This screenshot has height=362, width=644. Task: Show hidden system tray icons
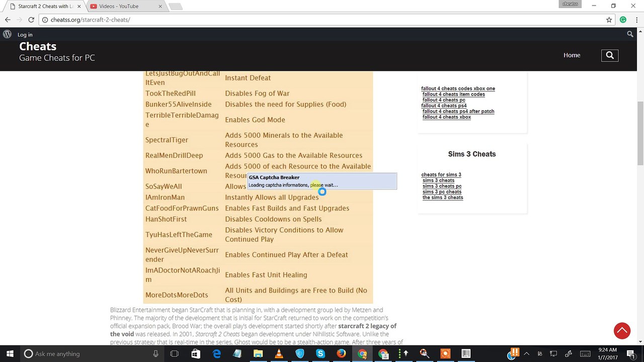[526, 353]
